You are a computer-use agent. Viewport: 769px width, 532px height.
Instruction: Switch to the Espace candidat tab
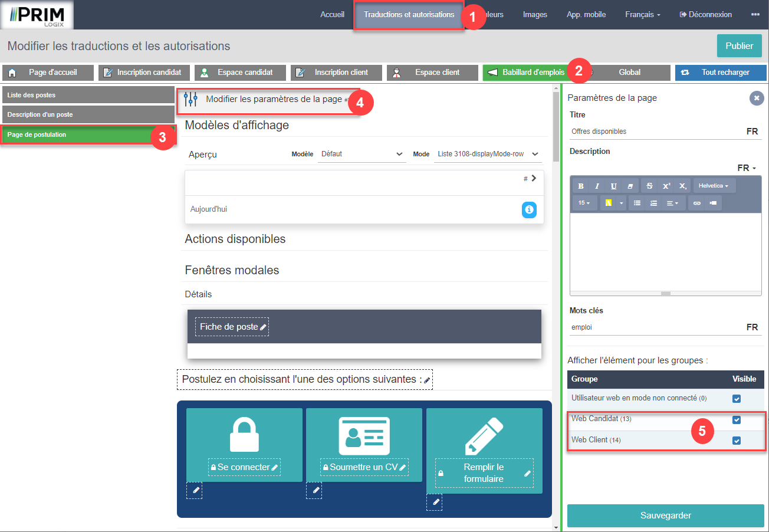[241, 73]
